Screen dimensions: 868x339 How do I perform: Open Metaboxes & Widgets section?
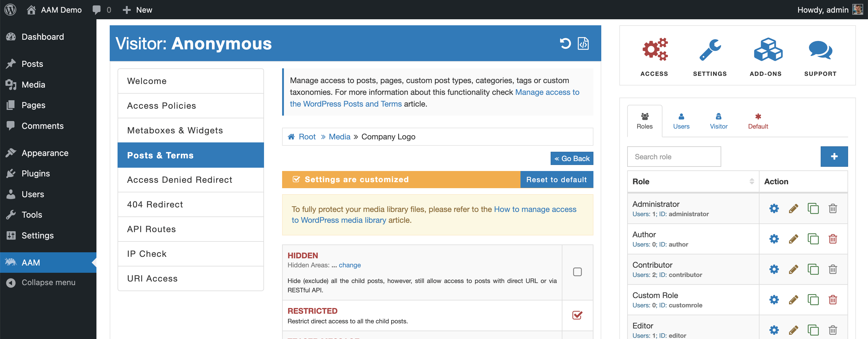191,130
